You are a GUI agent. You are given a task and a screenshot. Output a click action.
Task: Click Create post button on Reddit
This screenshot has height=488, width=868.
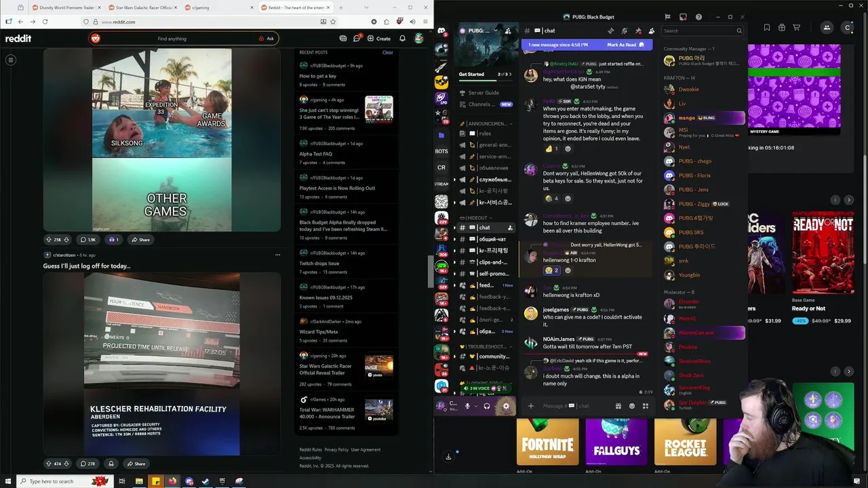[379, 39]
